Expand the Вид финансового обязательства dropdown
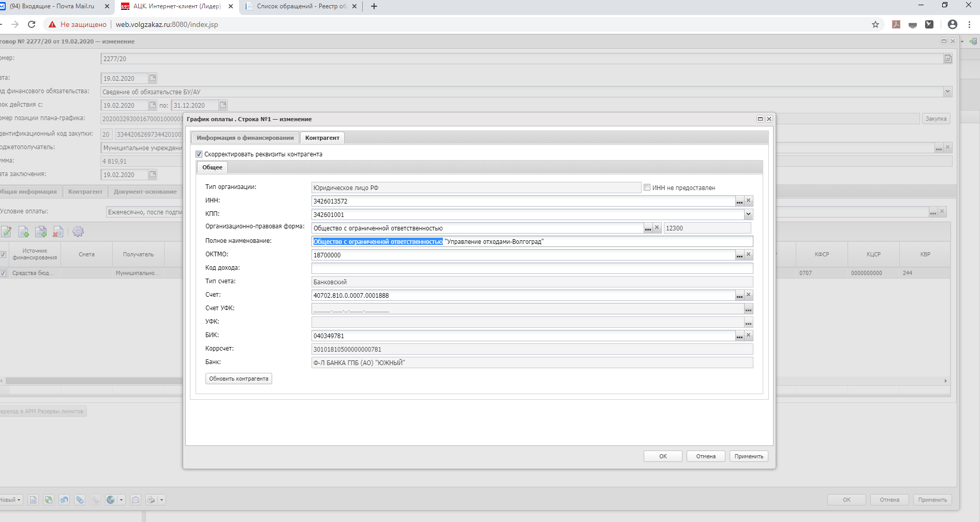Image resolution: width=980 pixels, height=522 pixels. click(x=947, y=92)
